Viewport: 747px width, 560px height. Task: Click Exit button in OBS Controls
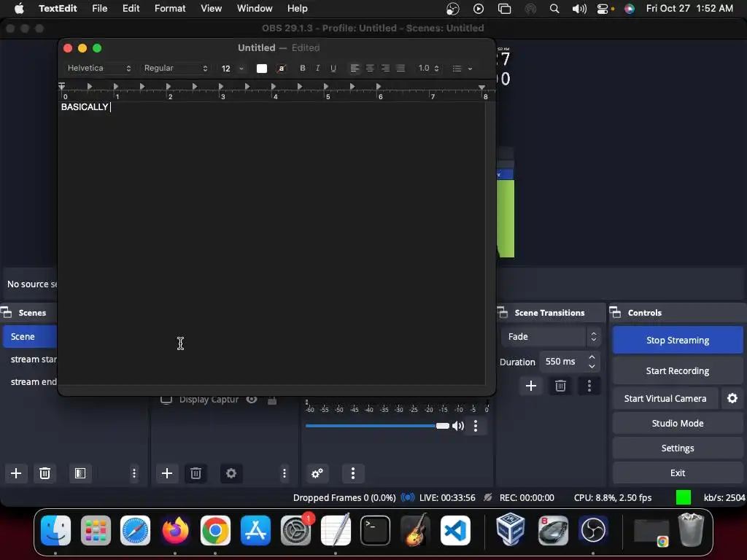click(678, 472)
